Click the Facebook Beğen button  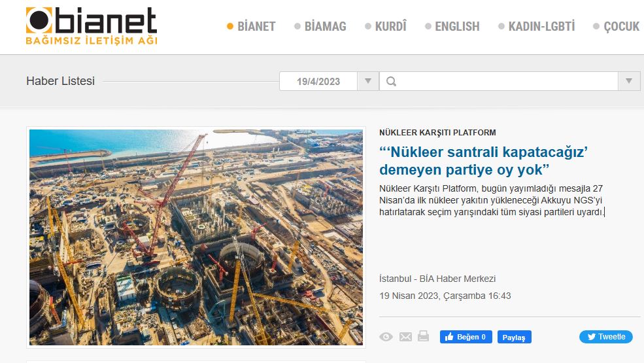466,337
